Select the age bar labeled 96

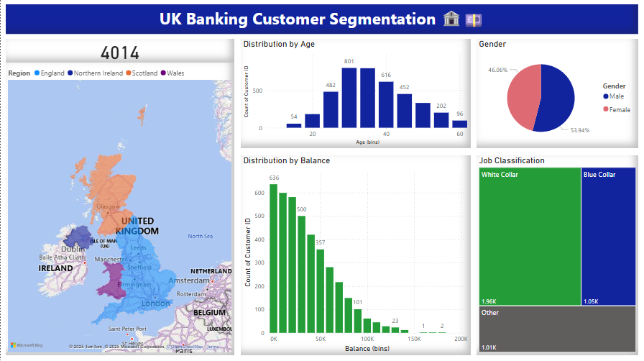(x=459, y=124)
